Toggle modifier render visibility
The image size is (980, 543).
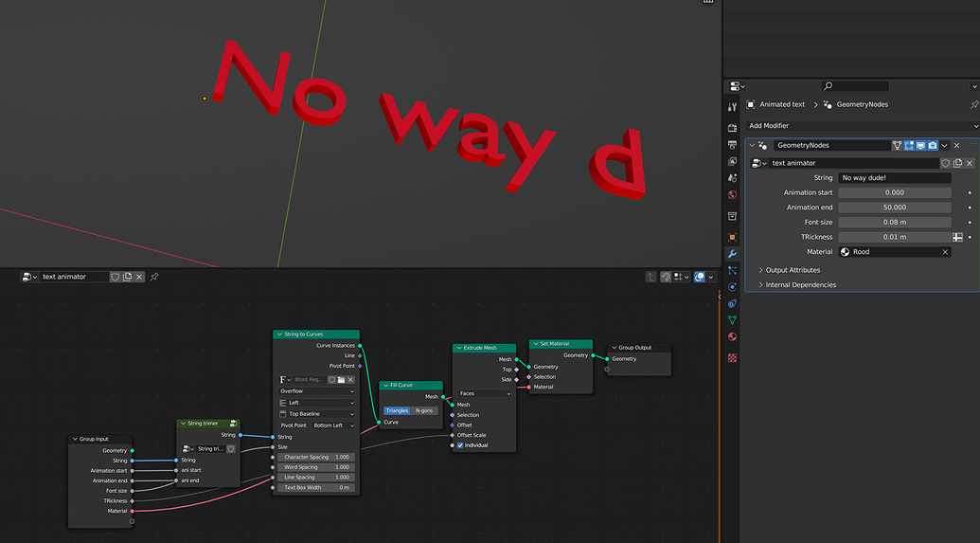point(933,145)
